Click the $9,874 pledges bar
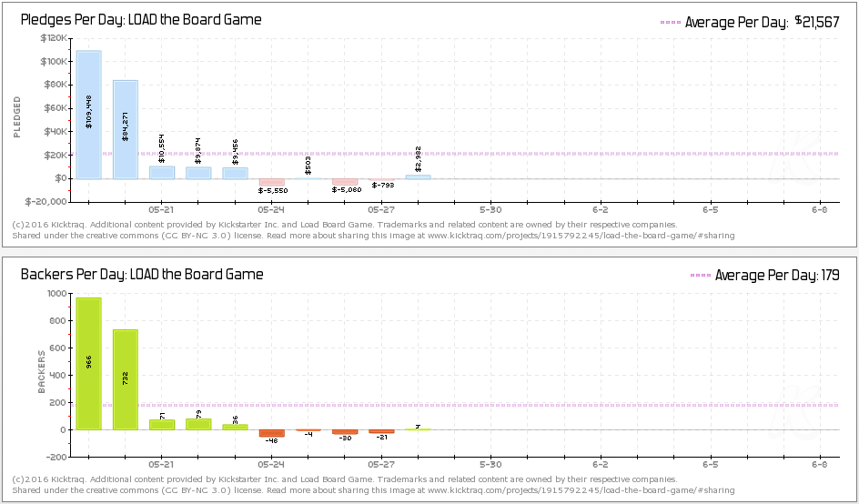859x504 pixels. tap(198, 173)
